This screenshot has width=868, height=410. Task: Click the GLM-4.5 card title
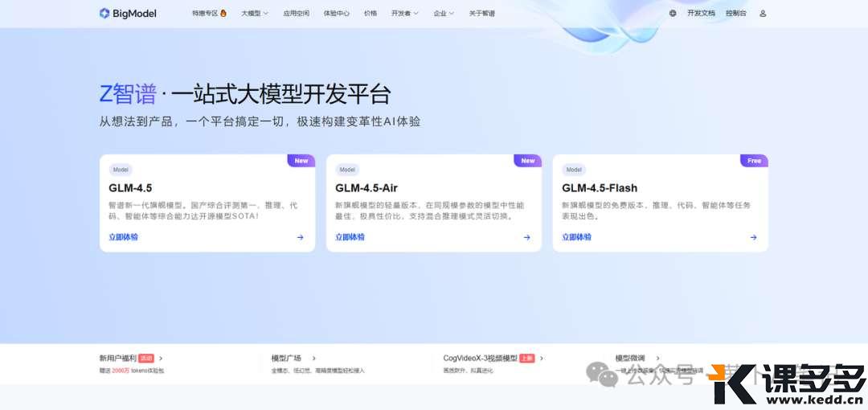(x=130, y=188)
